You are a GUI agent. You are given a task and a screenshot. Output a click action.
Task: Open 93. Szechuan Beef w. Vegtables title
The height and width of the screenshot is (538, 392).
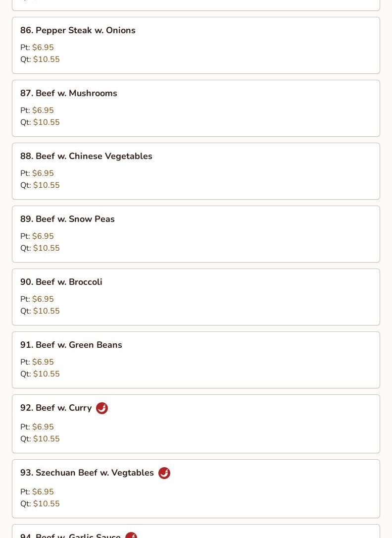pos(87,473)
